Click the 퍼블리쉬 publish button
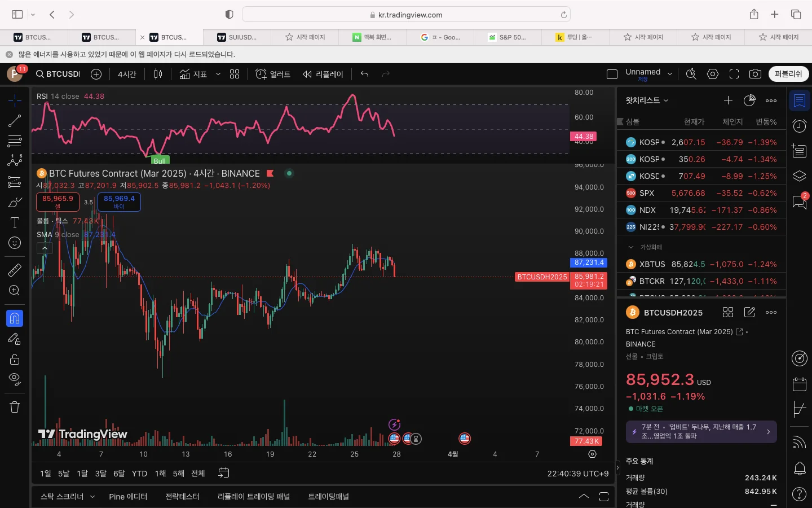 click(x=788, y=74)
